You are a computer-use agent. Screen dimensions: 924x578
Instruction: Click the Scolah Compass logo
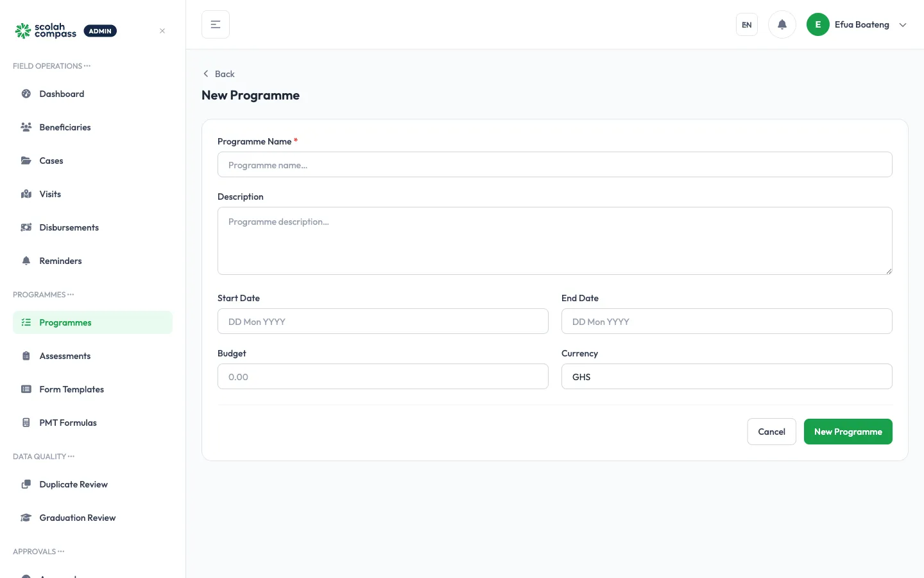coord(46,31)
